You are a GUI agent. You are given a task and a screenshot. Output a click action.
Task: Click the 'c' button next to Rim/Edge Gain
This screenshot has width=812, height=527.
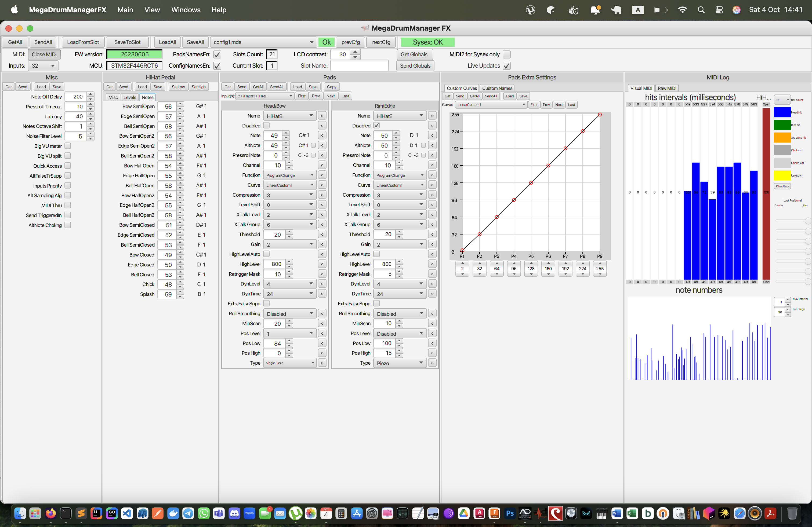click(x=432, y=244)
